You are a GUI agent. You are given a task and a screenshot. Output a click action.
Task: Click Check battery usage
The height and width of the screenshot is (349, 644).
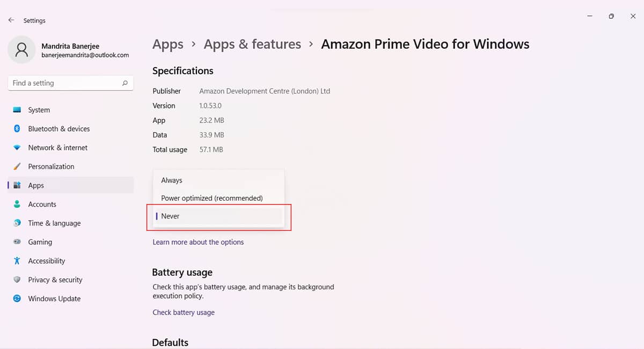point(184,312)
